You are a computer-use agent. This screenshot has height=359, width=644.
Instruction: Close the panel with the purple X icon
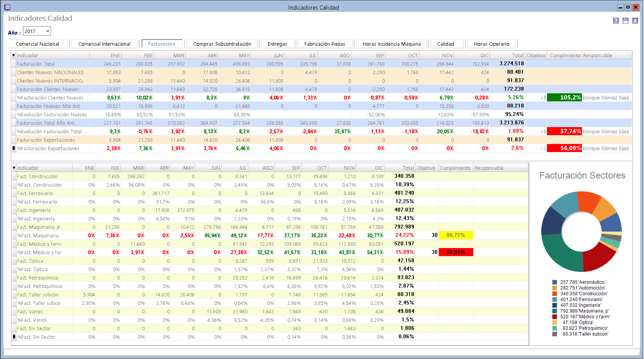[x=635, y=21]
